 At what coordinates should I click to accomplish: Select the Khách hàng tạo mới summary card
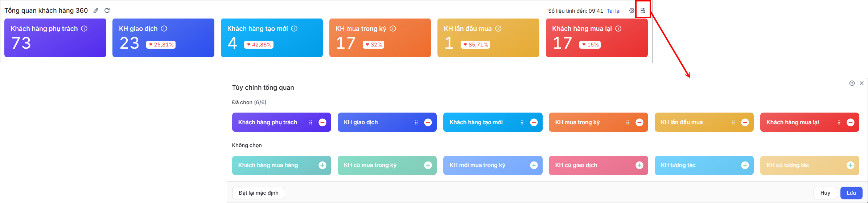272,38
